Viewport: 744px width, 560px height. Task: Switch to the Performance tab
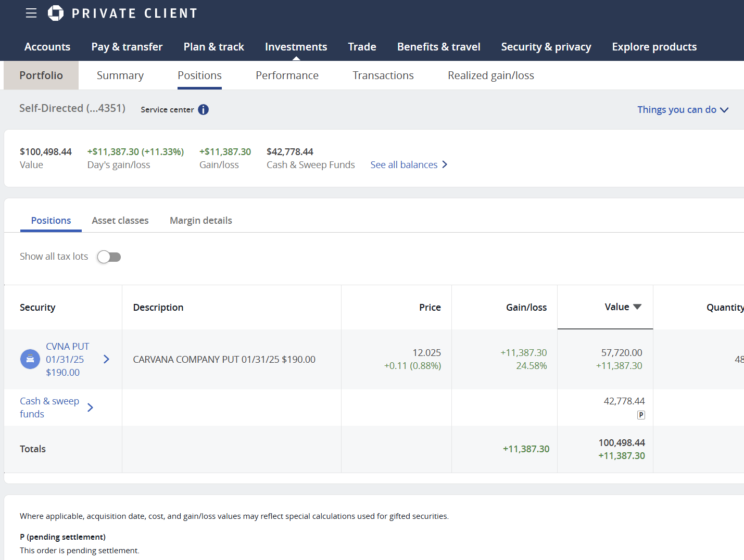click(x=287, y=75)
